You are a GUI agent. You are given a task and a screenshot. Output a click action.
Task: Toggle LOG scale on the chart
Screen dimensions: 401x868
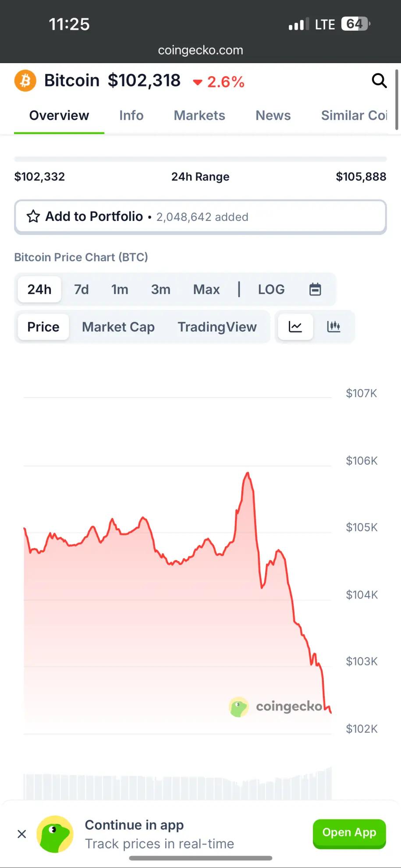(x=271, y=289)
